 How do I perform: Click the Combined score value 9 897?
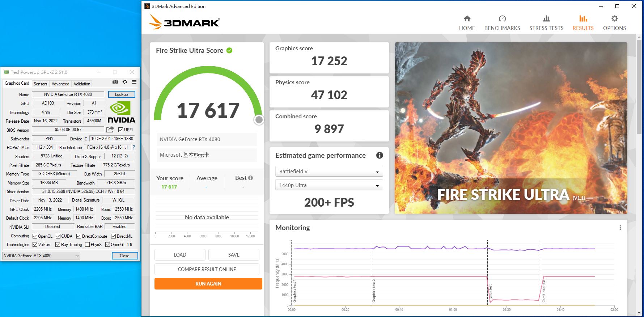(x=329, y=129)
